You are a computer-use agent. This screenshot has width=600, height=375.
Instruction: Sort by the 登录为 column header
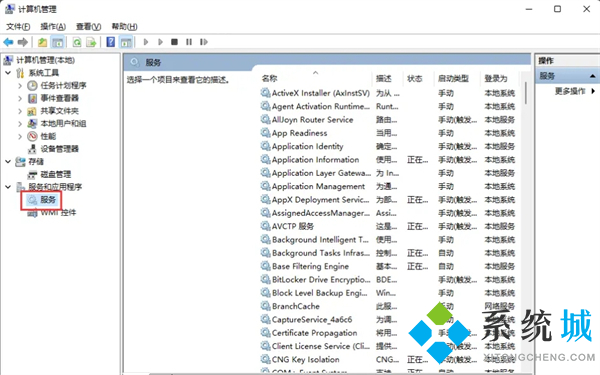(x=499, y=78)
